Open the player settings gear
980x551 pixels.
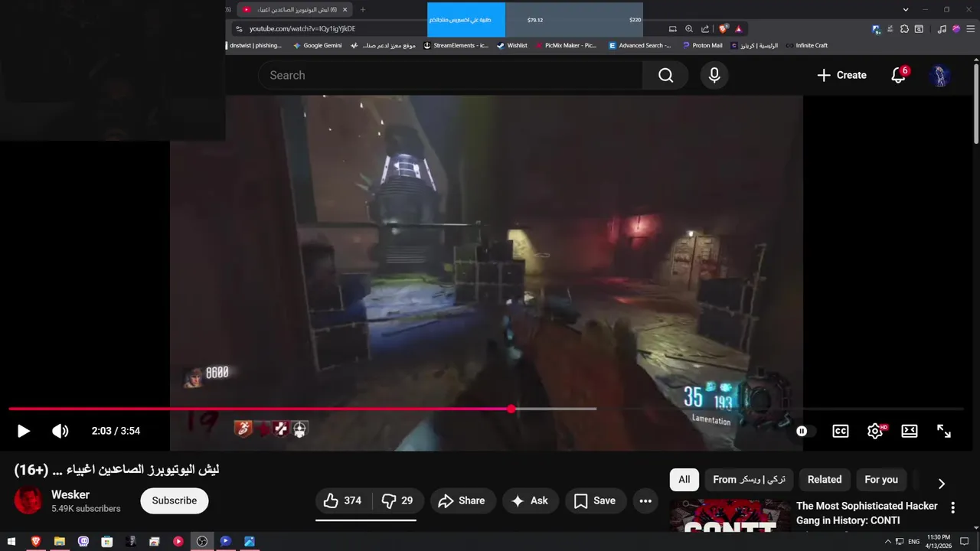pos(875,431)
